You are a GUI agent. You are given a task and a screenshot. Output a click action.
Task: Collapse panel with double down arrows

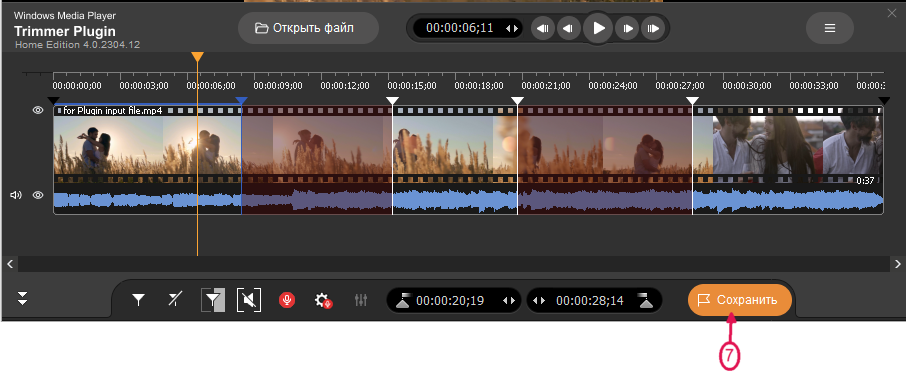(x=23, y=299)
